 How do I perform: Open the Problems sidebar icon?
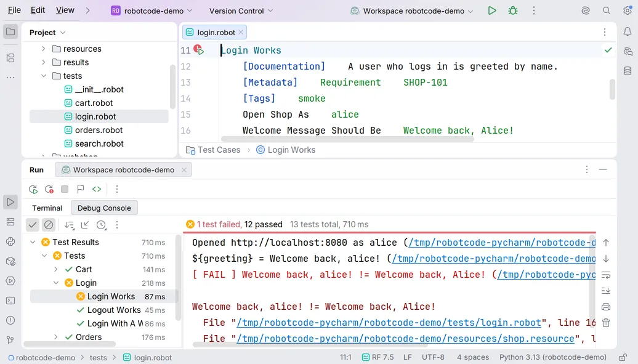10,320
